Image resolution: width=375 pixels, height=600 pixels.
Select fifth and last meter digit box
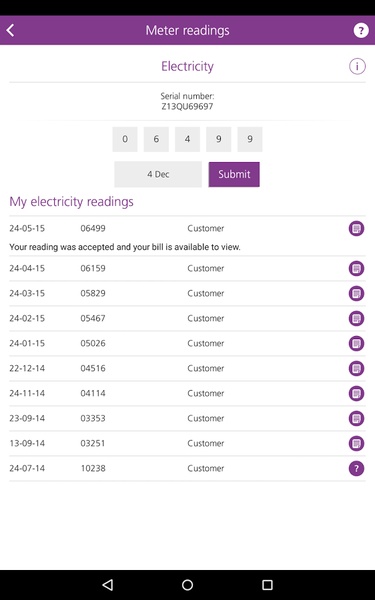pos(250,139)
